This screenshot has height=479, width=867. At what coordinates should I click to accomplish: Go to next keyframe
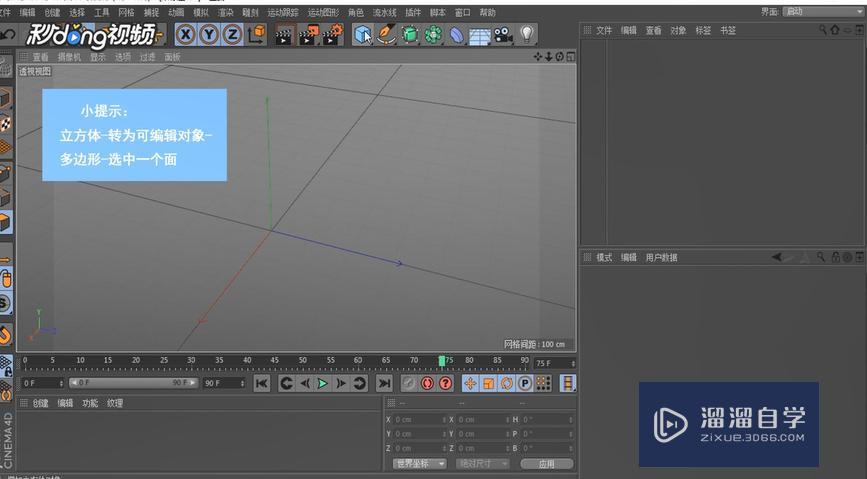(x=359, y=383)
